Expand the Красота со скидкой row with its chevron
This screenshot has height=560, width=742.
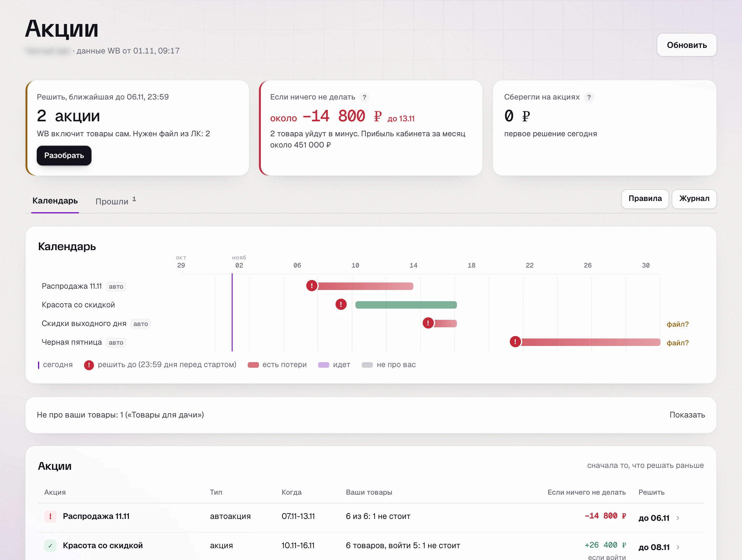[x=678, y=547]
